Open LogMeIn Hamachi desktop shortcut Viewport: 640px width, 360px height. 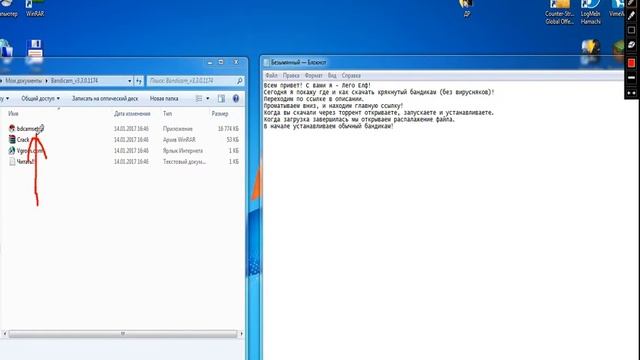[590, 12]
